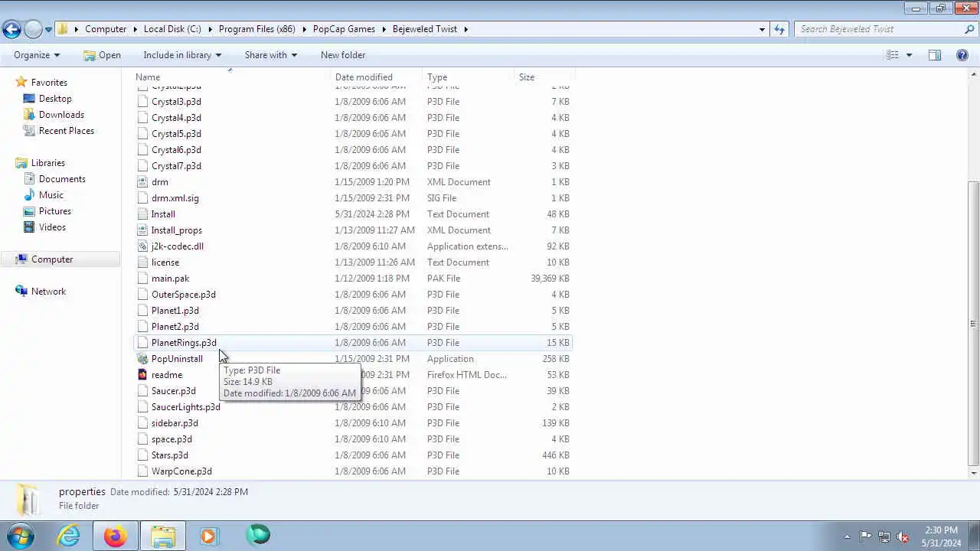Select Computer in the address breadcrumb
980x551 pixels.
click(x=106, y=29)
